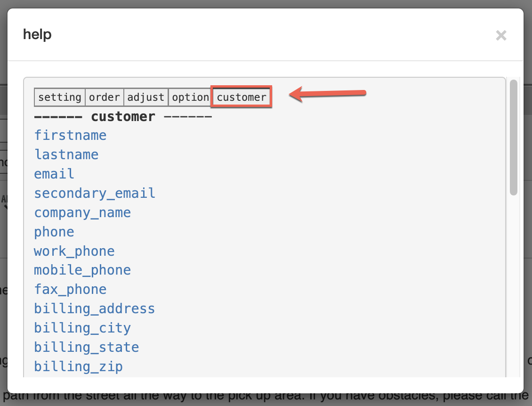
Task: Insert the billing_address link
Action: [95, 309]
